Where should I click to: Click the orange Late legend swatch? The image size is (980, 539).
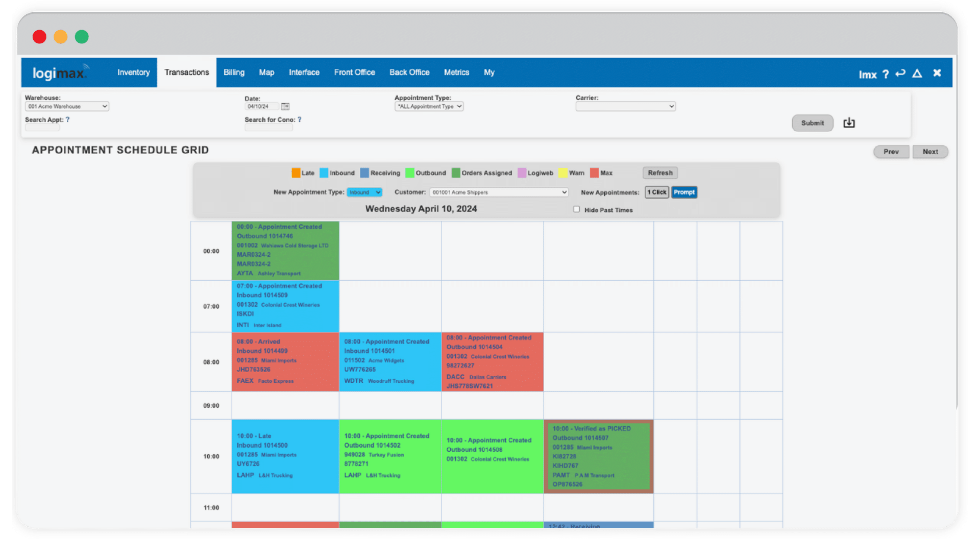click(297, 173)
